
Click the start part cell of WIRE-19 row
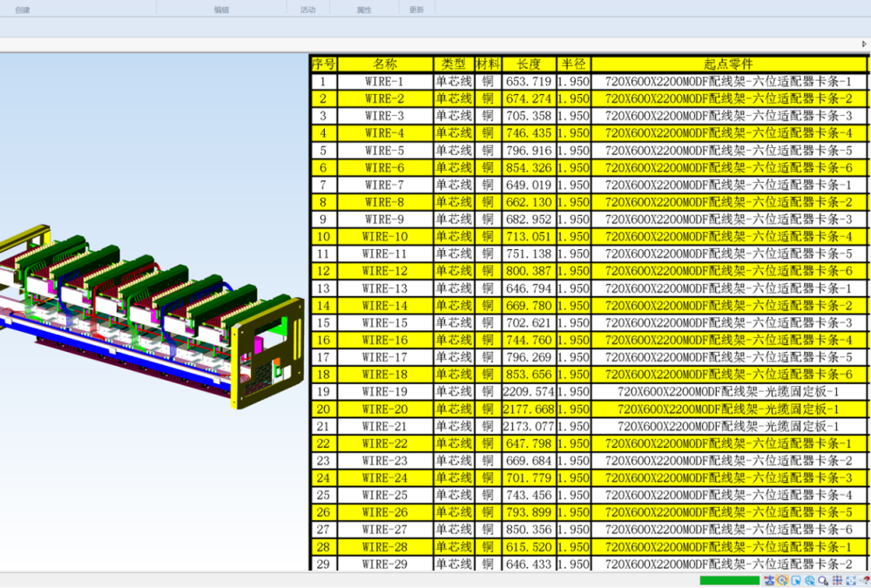pos(728,391)
